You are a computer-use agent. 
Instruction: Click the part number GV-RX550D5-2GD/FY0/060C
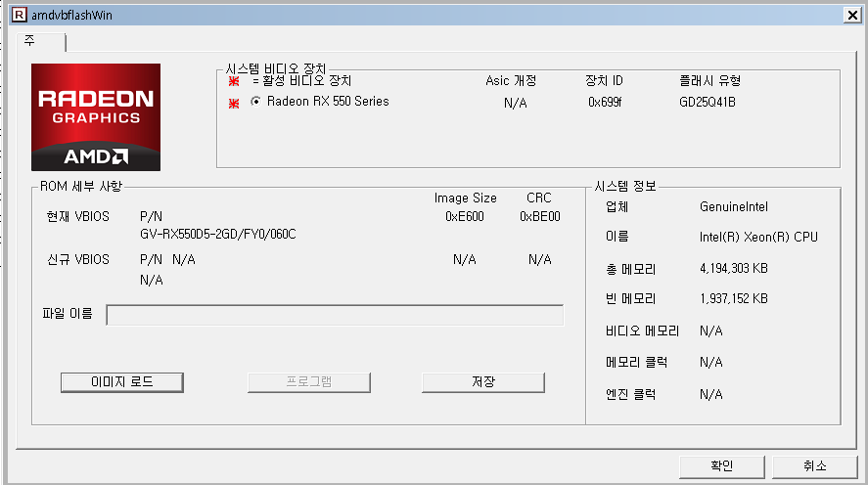[x=218, y=234]
